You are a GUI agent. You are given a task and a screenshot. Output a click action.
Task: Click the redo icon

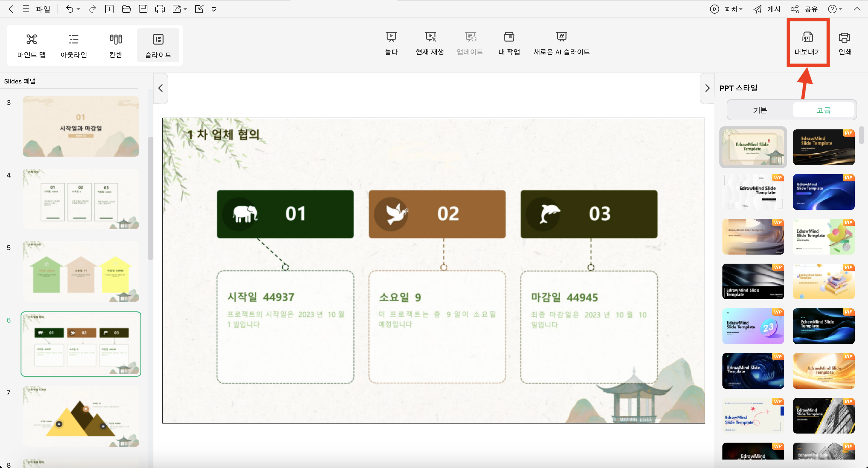(x=93, y=9)
